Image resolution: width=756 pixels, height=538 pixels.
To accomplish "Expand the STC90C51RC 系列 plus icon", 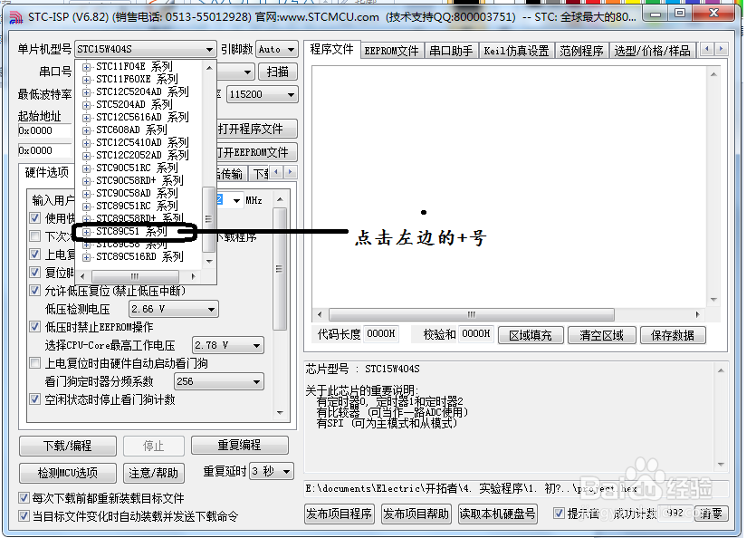I will [x=86, y=168].
